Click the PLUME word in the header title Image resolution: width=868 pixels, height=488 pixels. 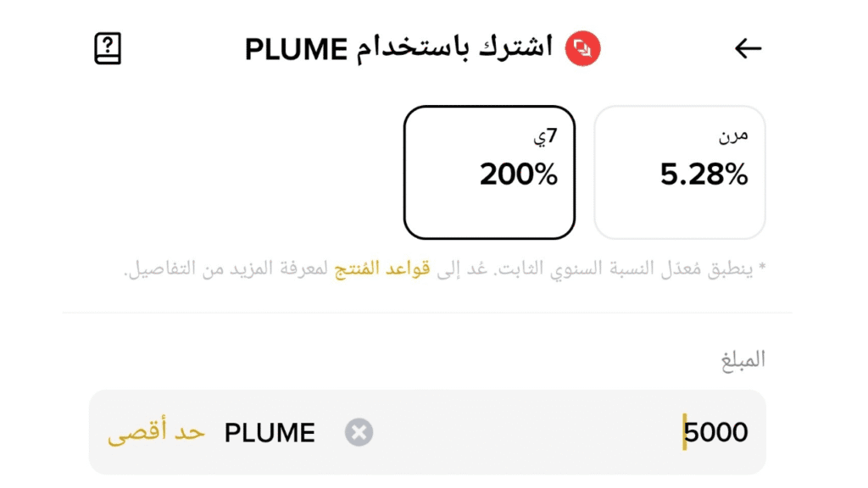pyautogui.click(x=297, y=49)
